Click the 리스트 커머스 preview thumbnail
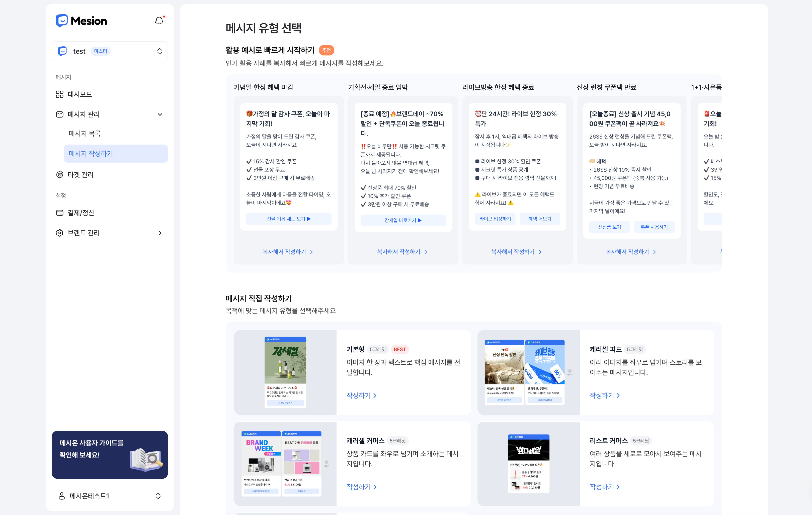 pyautogui.click(x=528, y=464)
